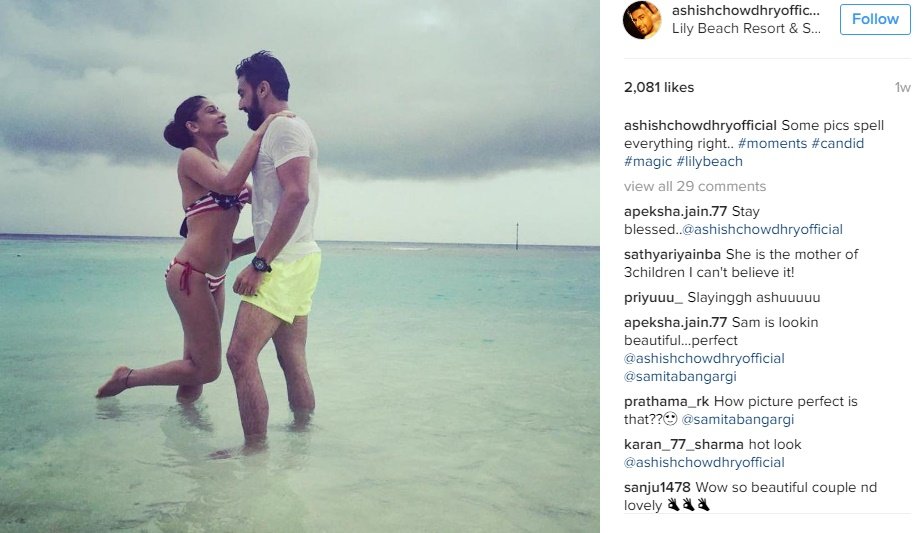Open priyuuu_ commenter profile
918x533 pixels.
point(653,298)
